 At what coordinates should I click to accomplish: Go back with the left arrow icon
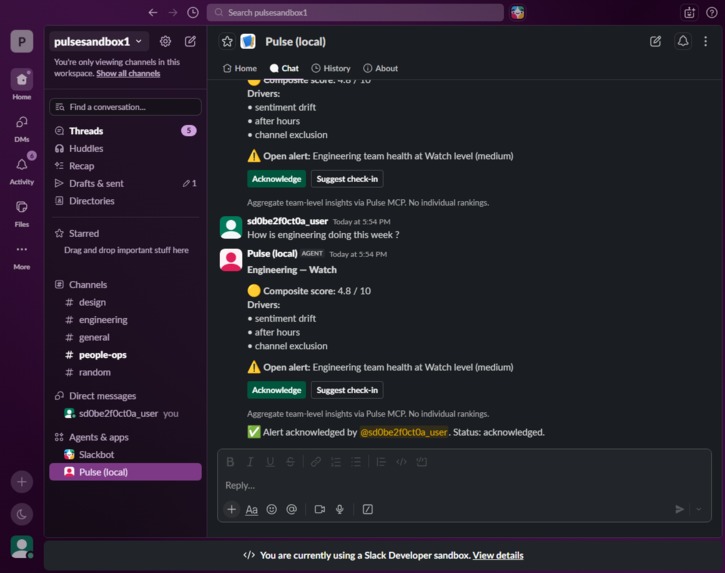153,12
